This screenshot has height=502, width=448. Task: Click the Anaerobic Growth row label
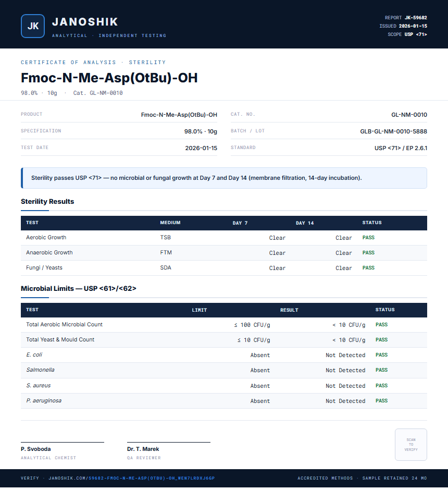49,252
